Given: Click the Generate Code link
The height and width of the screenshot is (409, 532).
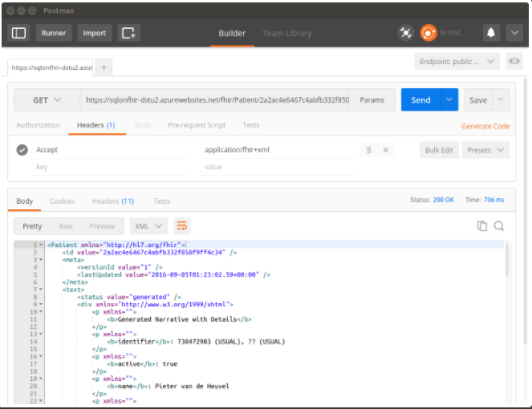Looking at the screenshot, I should tap(485, 126).
